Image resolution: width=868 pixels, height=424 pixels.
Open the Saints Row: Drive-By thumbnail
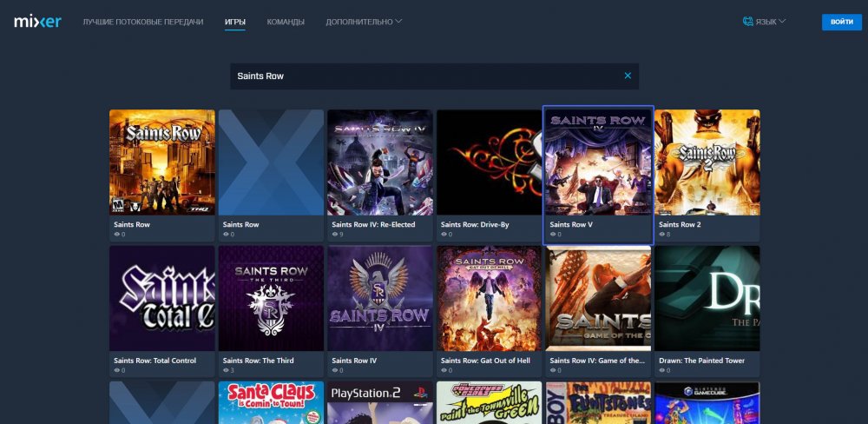pos(490,162)
